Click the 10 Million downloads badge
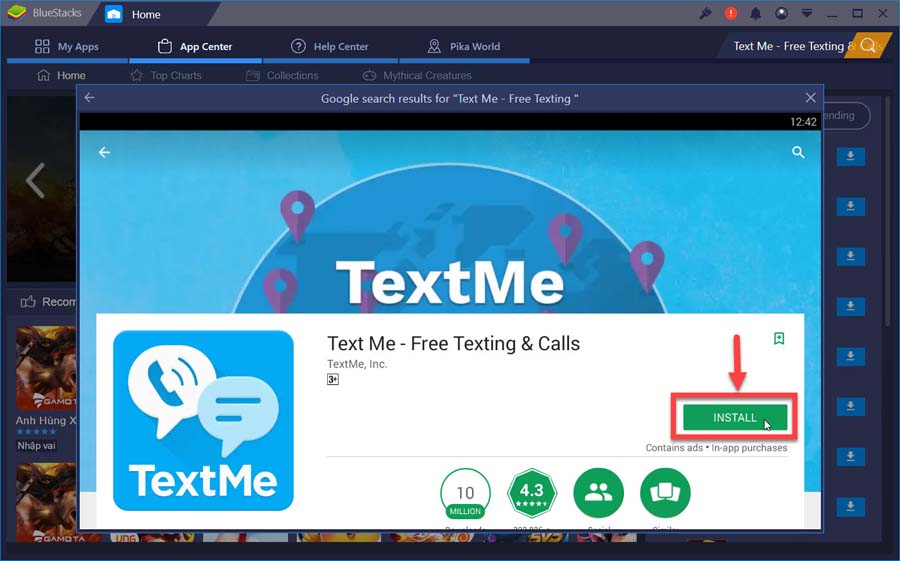The image size is (900, 561). tap(465, 493)
